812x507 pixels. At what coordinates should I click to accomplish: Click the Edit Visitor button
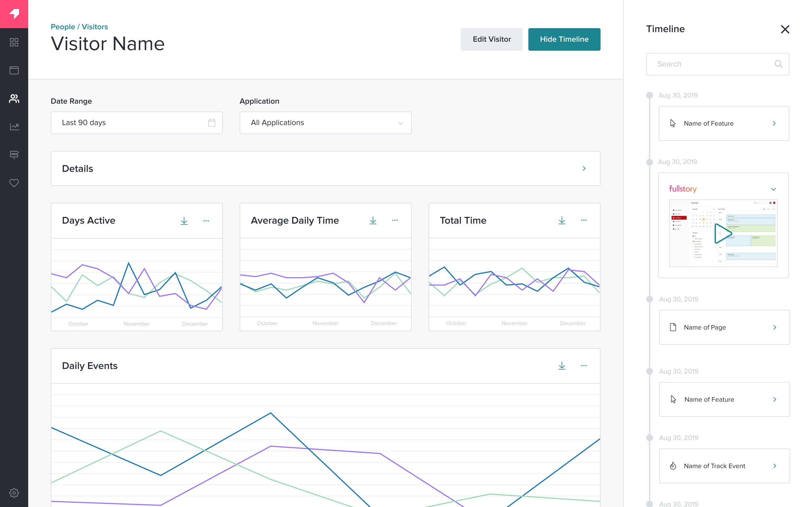(x=491, y=39)
